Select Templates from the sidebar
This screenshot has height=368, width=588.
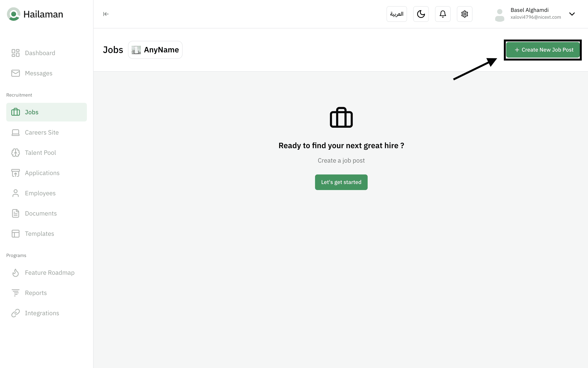(39, 234)
